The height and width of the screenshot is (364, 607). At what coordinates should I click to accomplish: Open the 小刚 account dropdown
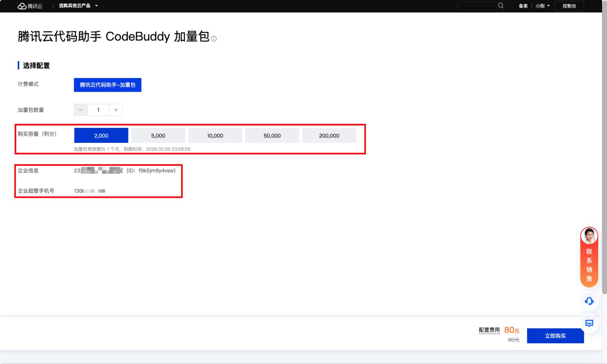click(543, 6)
